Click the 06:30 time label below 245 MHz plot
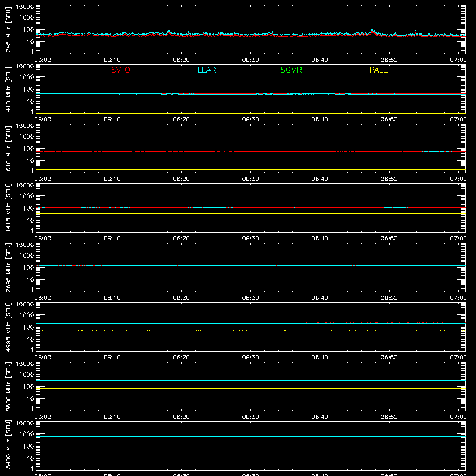 point(250,60)
